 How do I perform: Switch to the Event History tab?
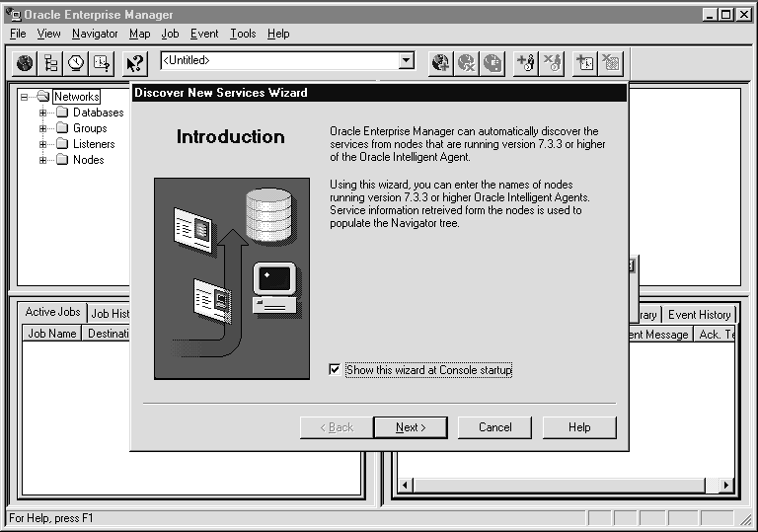pos(699,314)
